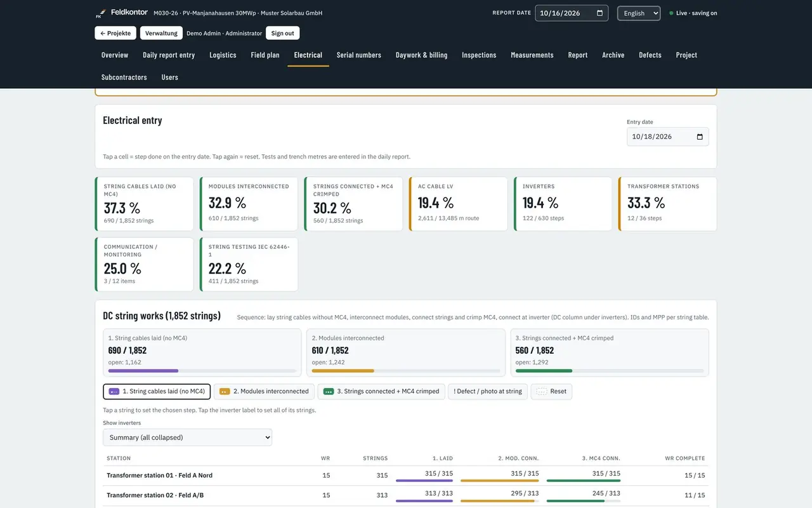This screenshot has width=812, height=508.
Task: Open the Archive tab
Action: 613,55
